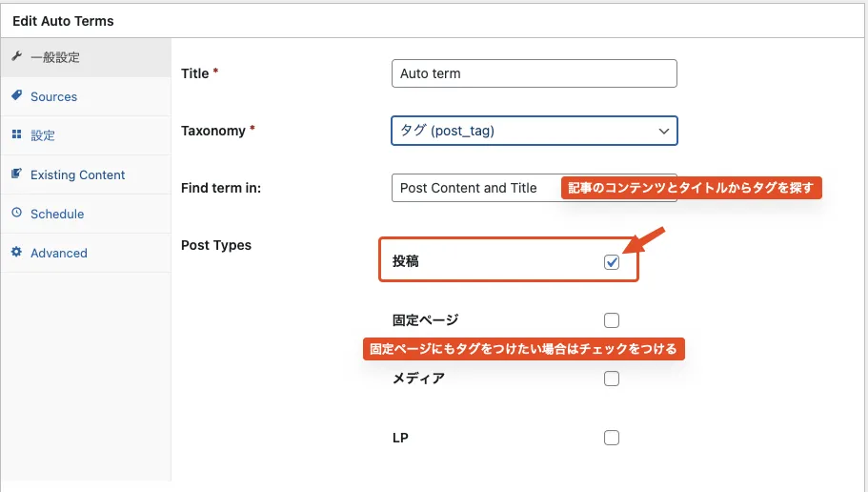The width and height of the screenshot is (868, 492).
Task: Open the Schedule tab
Action: coord(86,214)
